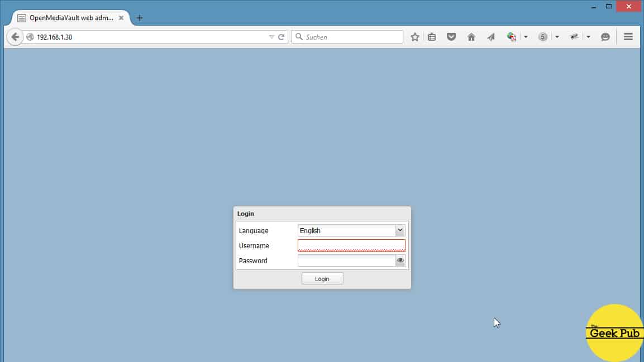Focus the Password input field

point(347,260)
